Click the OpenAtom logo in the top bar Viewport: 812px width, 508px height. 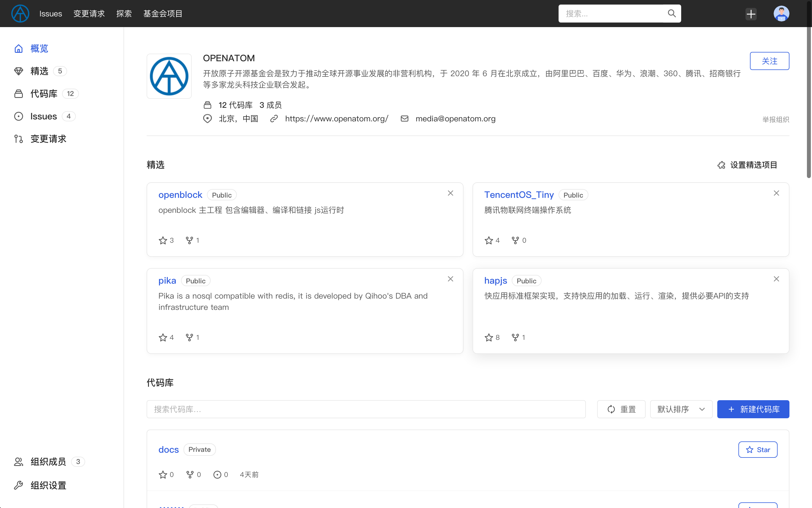(x=20, y=14)
